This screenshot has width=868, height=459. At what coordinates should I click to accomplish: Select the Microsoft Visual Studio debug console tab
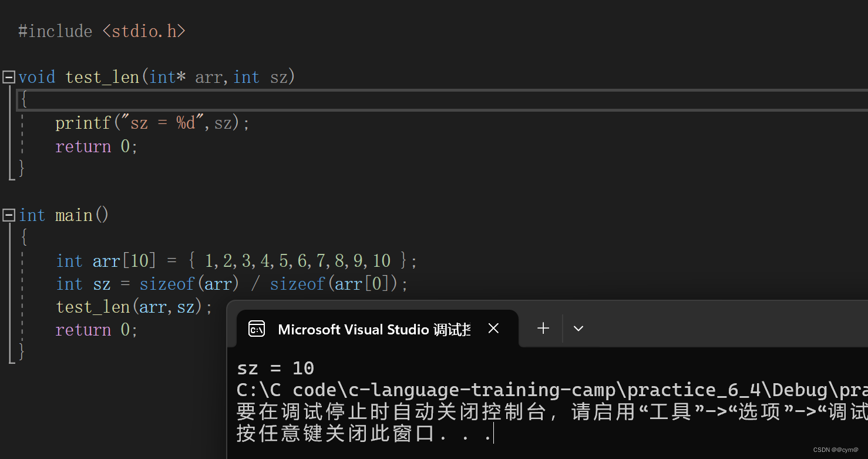click(377, 329)
